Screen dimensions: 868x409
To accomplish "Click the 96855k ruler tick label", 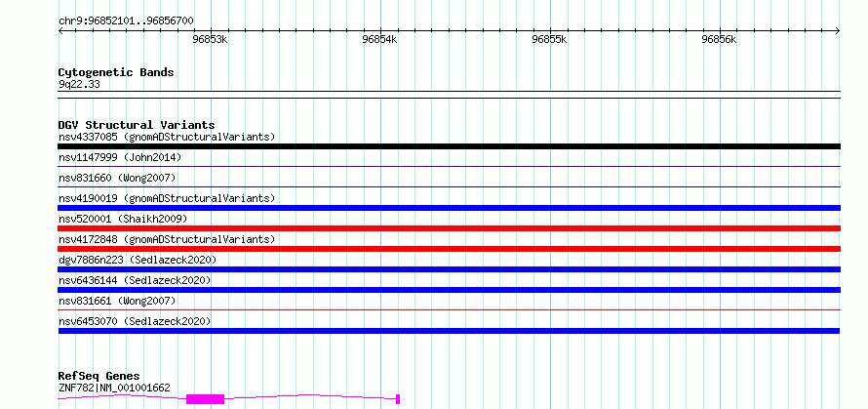I will [549, 39].
